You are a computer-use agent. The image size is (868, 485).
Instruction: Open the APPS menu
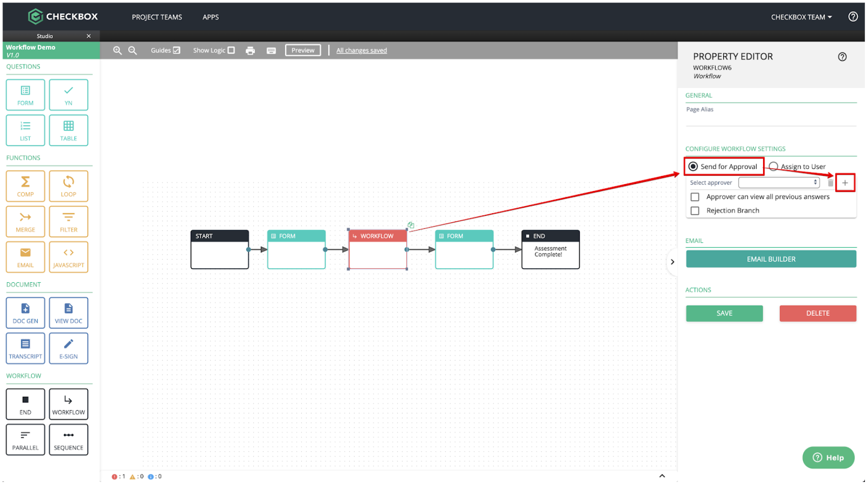tap(210, 17)
